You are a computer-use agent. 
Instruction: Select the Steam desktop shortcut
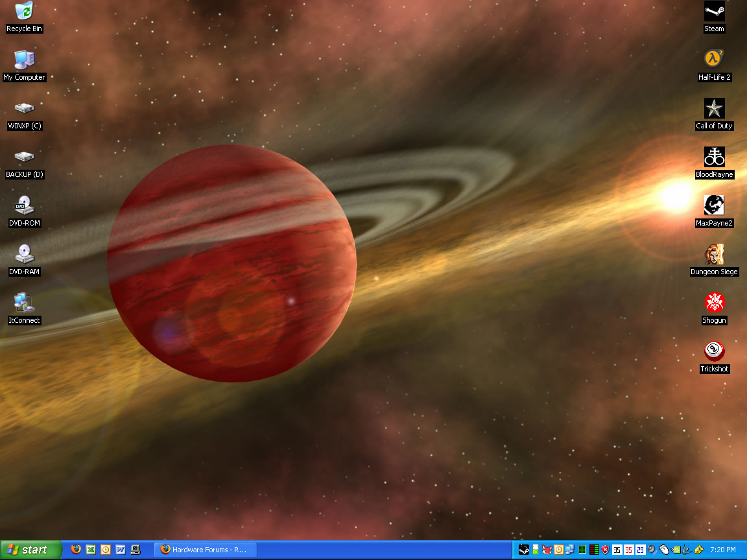pos(714,17)
